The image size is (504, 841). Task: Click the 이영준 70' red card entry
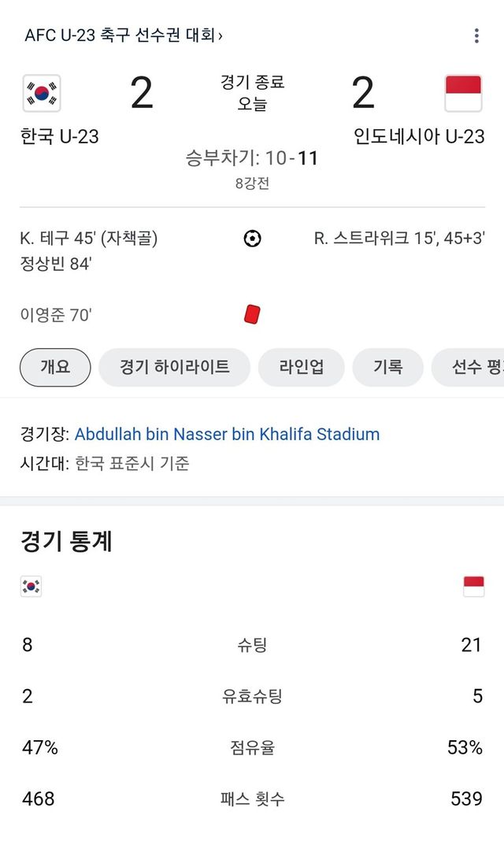click(57, 316)
